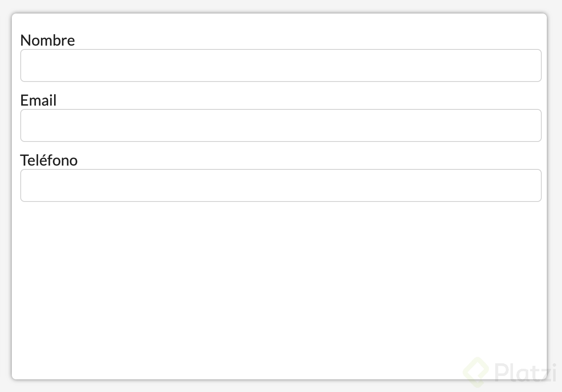Activate the field under the Email label
The width and height of the screenshot is (562, 392).
coord(281,125)
